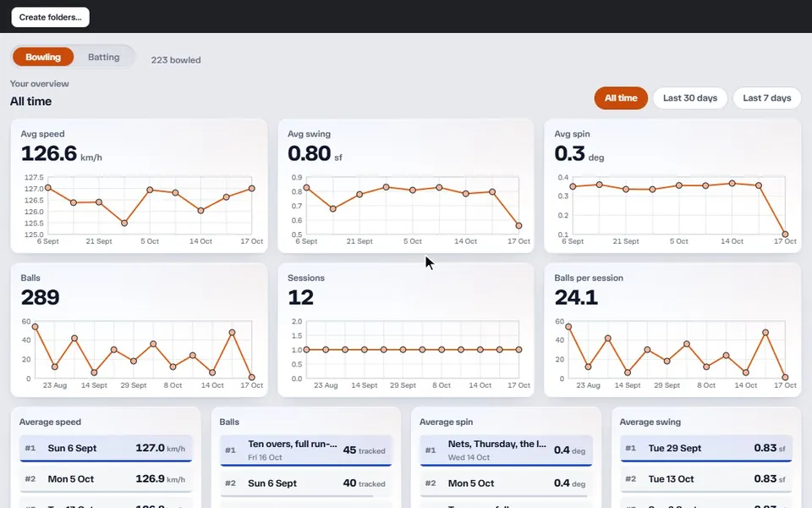812x508 pixels.
Task: Open the Sessions 12 chart card
Action: 406,330
